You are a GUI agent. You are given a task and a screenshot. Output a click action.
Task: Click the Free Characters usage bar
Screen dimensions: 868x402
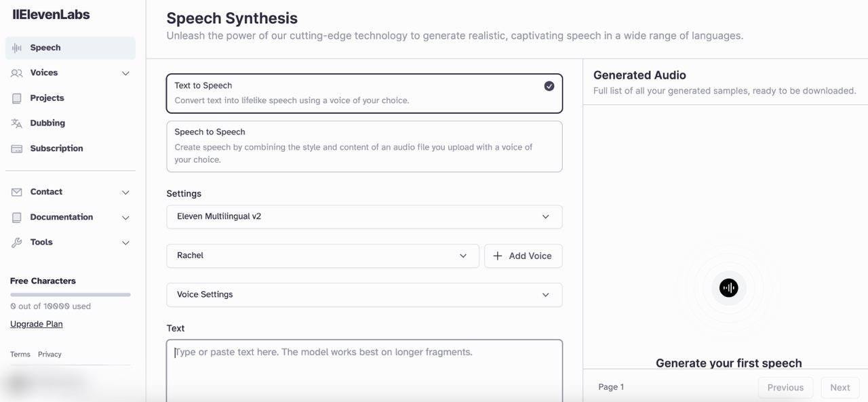(71, 295)
